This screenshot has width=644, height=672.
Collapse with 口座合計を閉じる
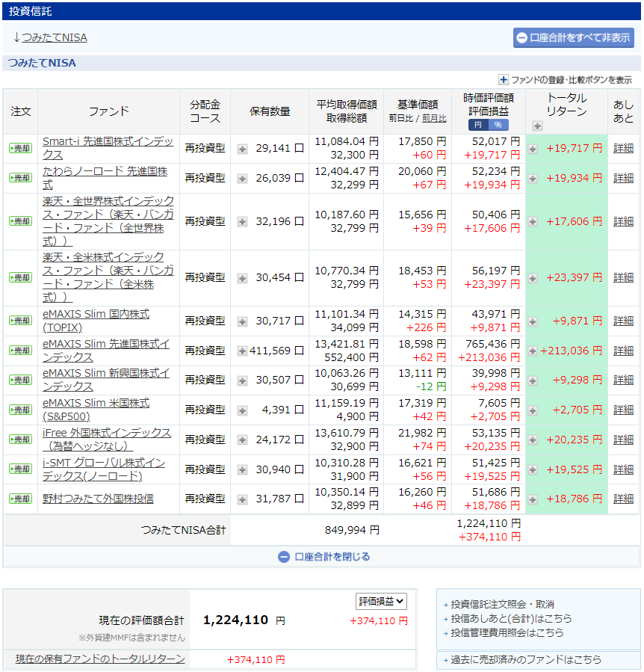pos(323,557)
